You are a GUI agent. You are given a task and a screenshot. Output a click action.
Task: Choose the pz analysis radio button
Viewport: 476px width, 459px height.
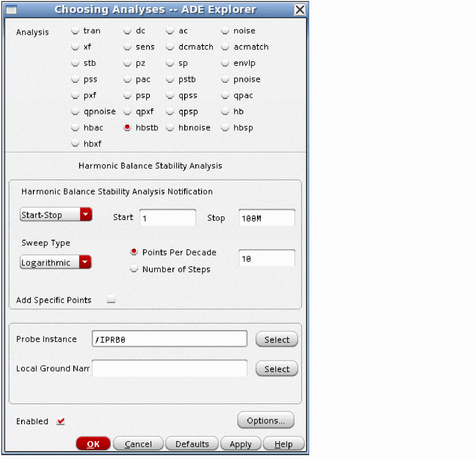point(127,63)
